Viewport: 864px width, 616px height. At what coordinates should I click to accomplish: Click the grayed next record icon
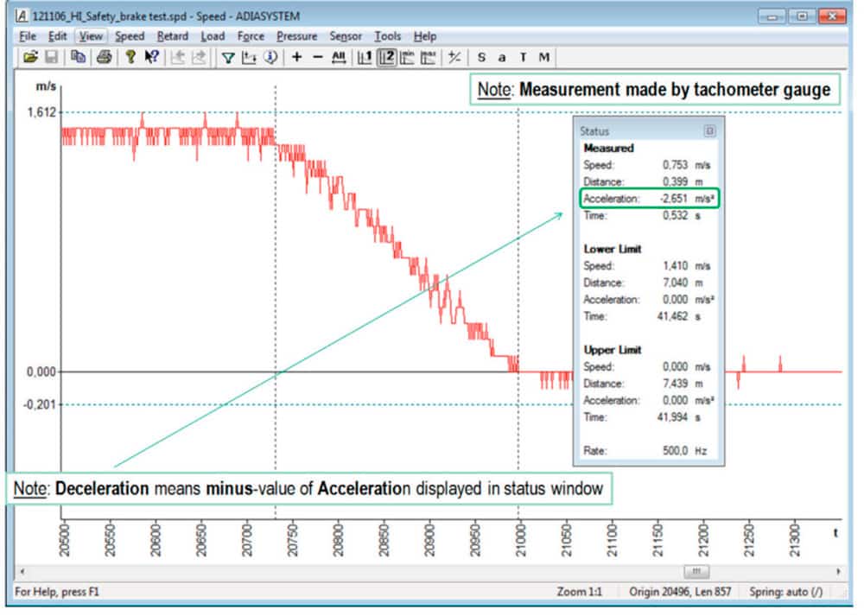[199, 57]
